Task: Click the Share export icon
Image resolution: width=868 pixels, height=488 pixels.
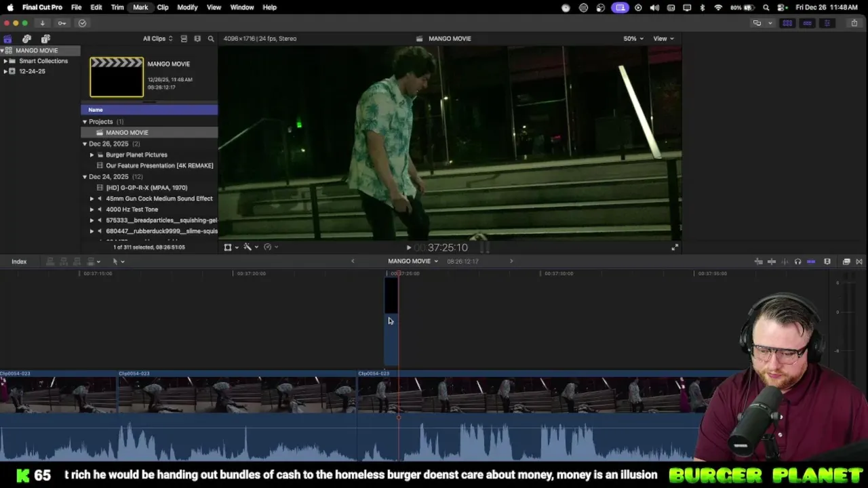Action: [854, 23]
